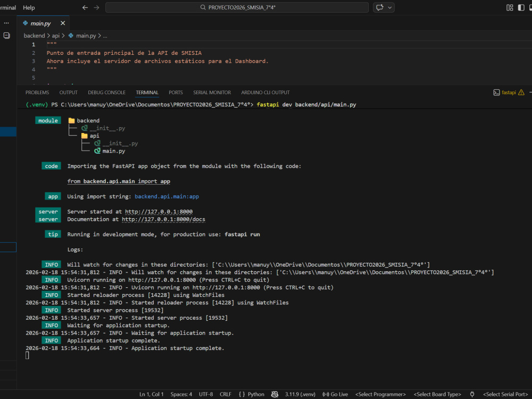Open the ARDUINO CLI OUTPUT tab

265,92
